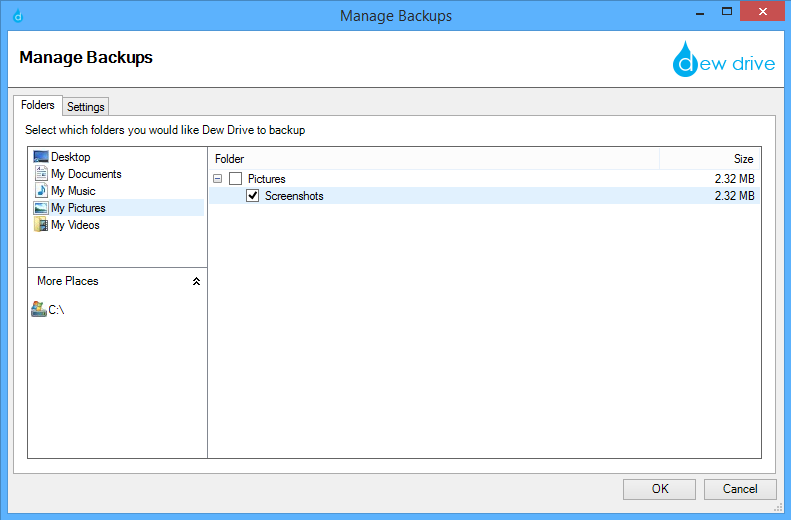Click the More Places heading

(x=68, y=281)
